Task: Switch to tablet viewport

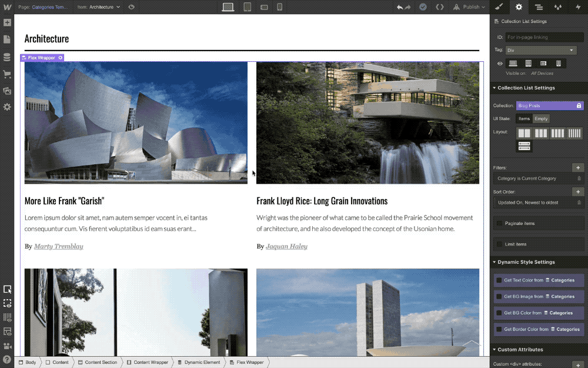Action: [248, 6]
